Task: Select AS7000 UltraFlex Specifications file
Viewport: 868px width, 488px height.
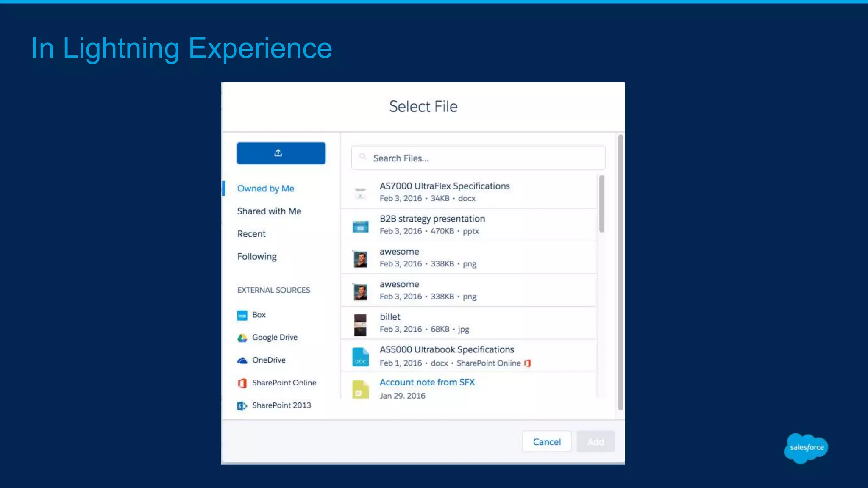Action: pos(469,192)
